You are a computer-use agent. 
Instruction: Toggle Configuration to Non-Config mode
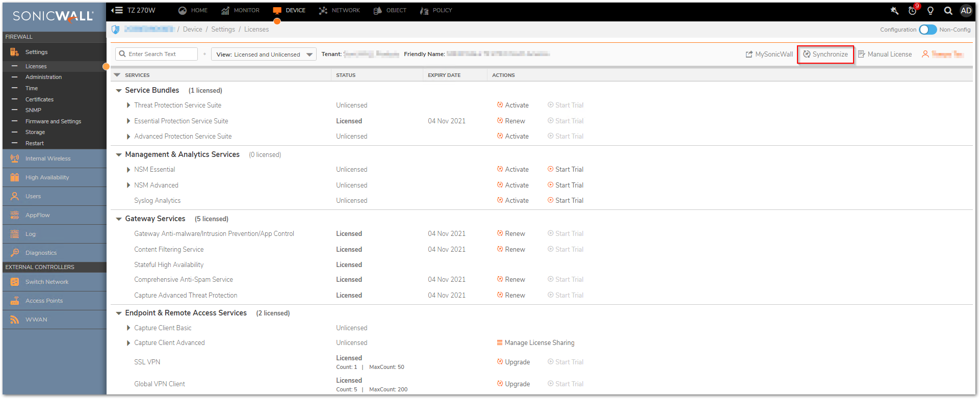tap(927, 30)
